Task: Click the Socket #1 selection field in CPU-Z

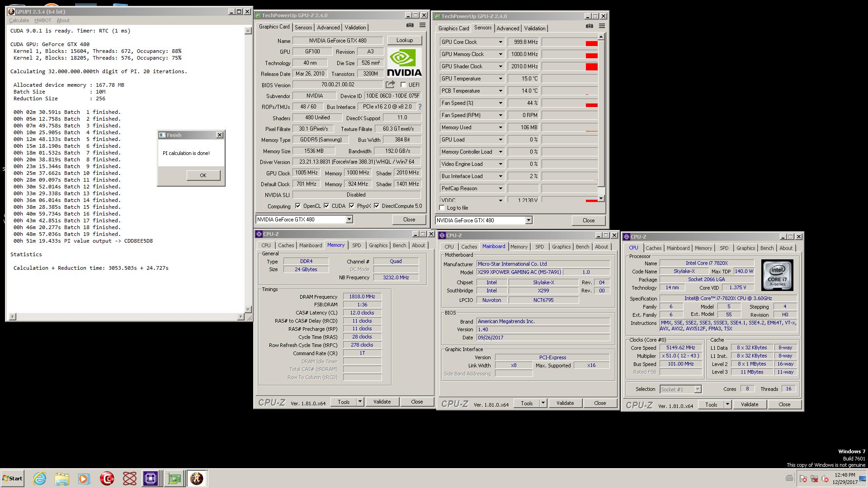Action: 680,389
